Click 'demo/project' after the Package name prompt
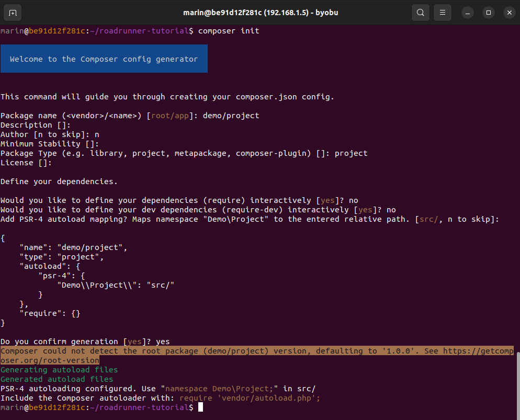 click(x=231, y=116)
